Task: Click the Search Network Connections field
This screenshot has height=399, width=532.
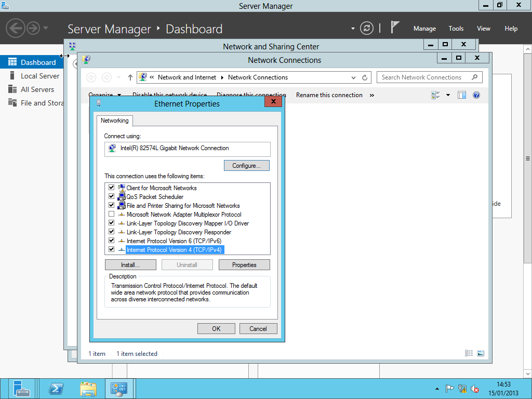Action: tap(423, 77)
